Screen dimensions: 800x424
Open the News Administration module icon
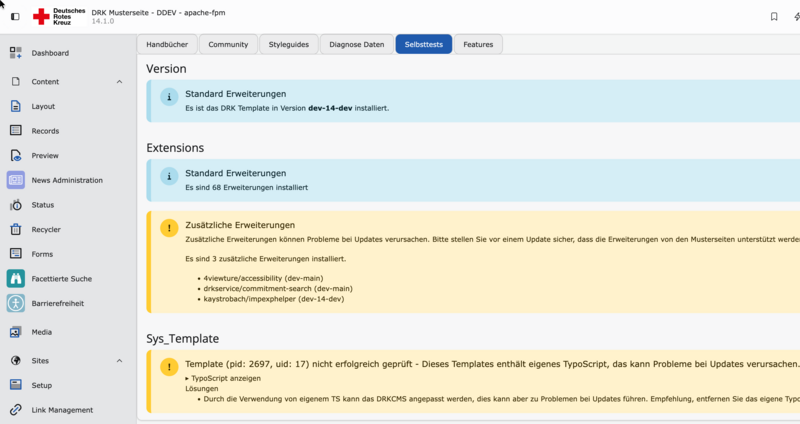click(x=15, y=180)
